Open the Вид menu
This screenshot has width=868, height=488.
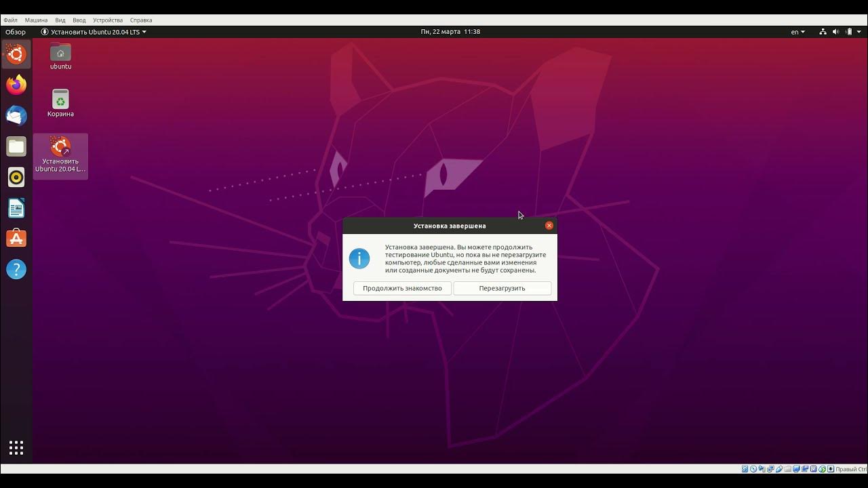60,20
